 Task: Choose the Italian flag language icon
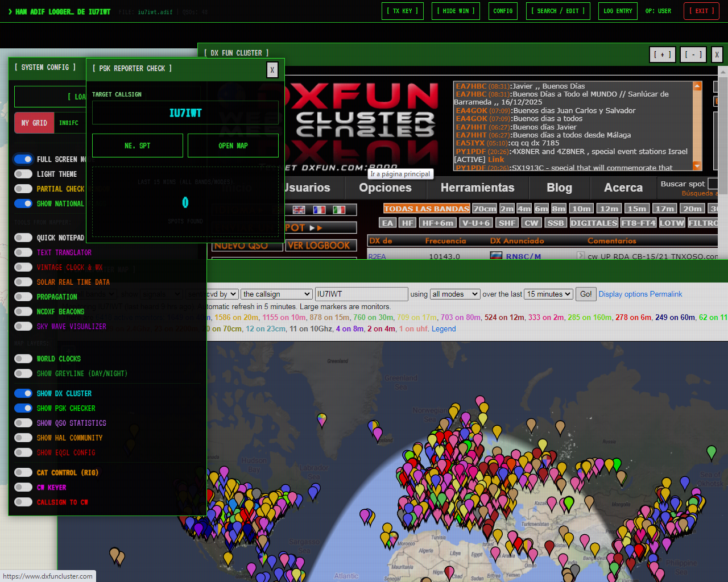tap(339, 210)
